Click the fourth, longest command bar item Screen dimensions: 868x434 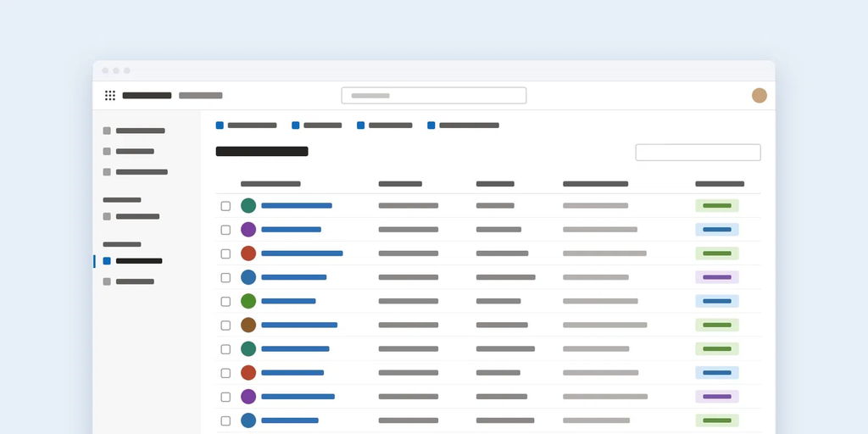[x=463, y=125]
